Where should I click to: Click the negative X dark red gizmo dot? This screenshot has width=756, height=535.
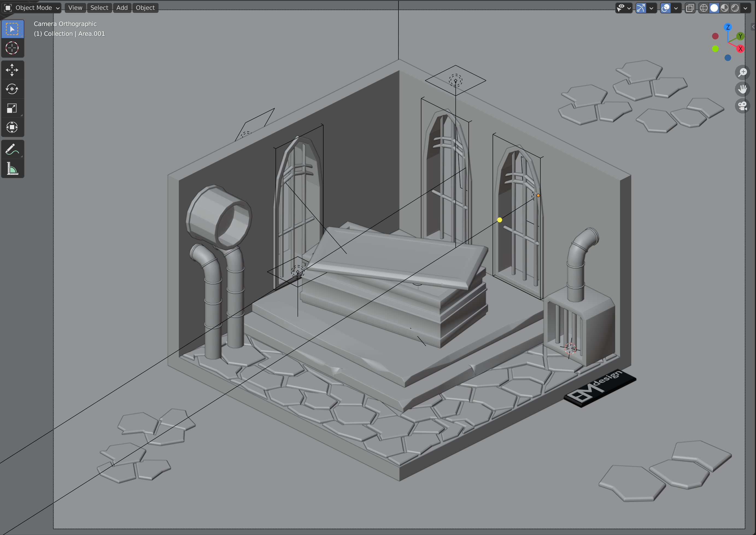(x=715, y=36)
